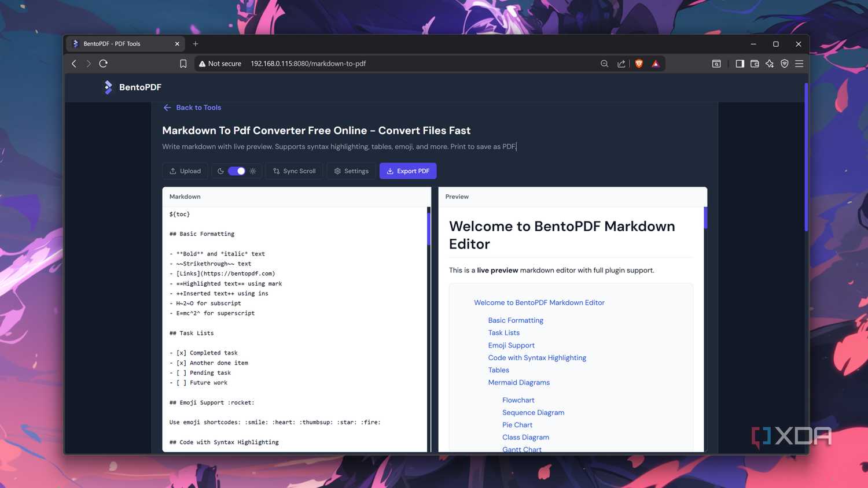Open Brave VPN shield icon
The image size is (868, 488).
click(x=785, y=64)
